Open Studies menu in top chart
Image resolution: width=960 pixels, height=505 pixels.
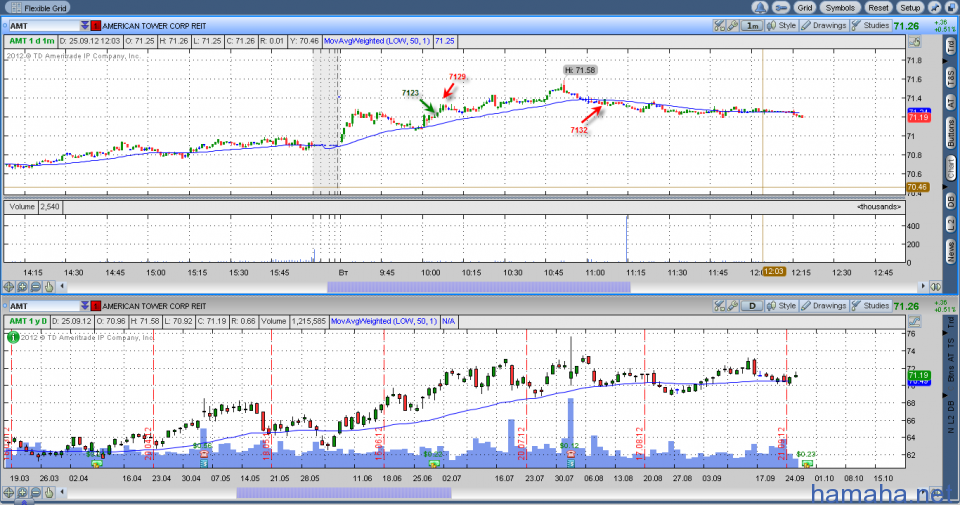[871, 26]
